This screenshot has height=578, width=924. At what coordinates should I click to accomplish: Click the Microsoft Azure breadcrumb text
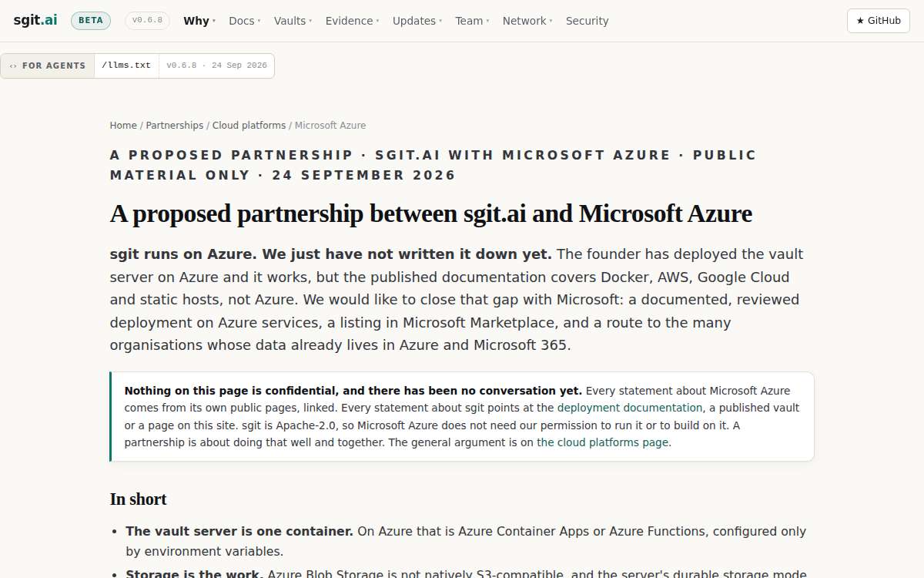click(x=330, y=126)
